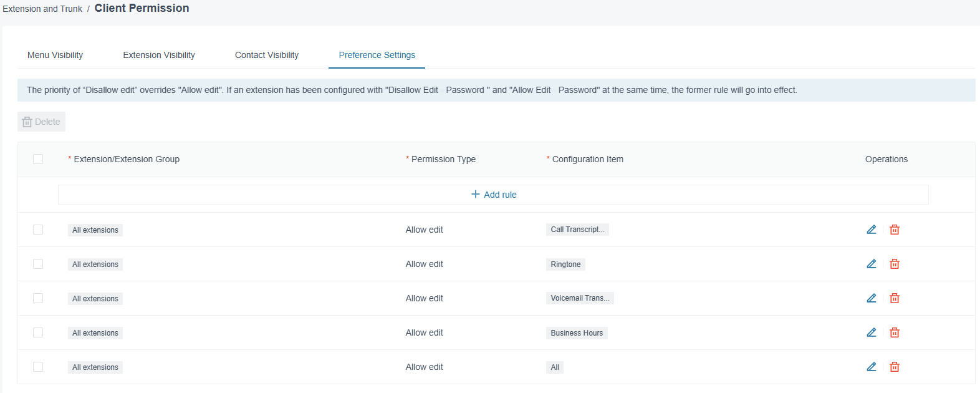Open the Extension and Trunk breadcrumb
This screenshot has width=980, height=393.
click(x=42, y=9)
